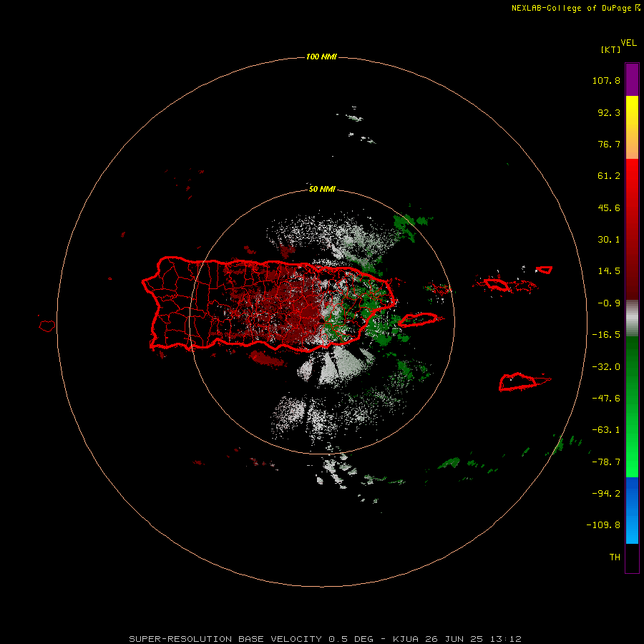Click the -32.0 velocity scale value
Viewport: 644px width, 644px height.
coord(606,366)
